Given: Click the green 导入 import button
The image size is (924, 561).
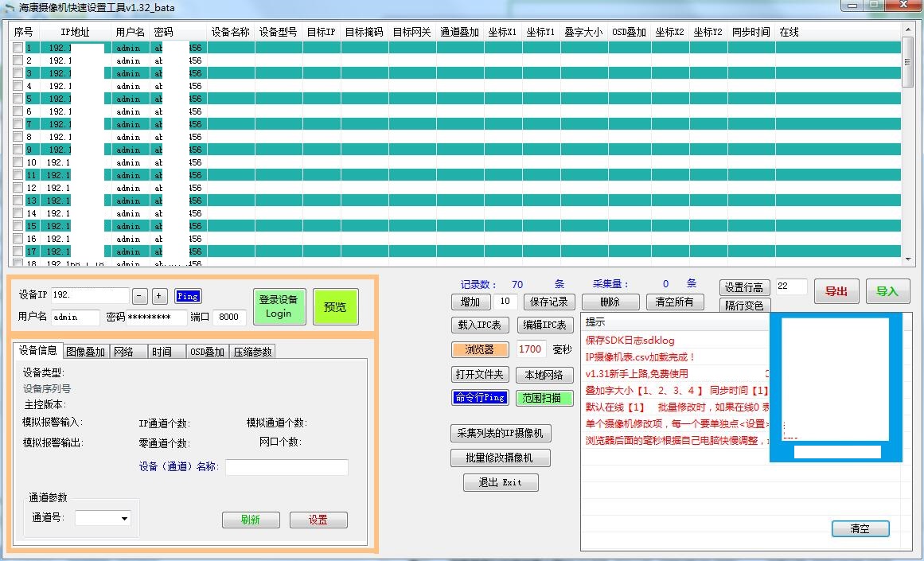Looking at the screenshot, I should point(887,291).
